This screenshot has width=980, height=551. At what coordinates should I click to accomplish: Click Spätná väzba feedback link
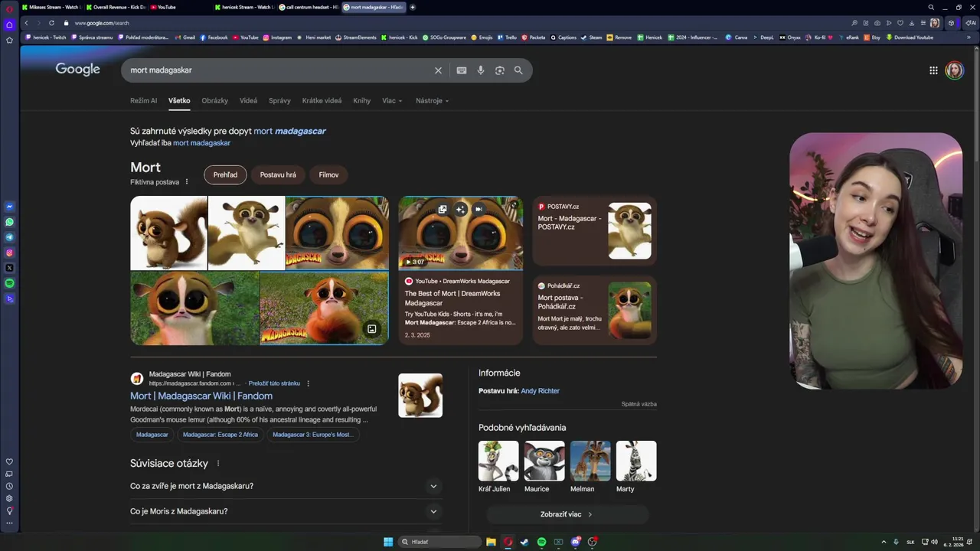click(x=639, y=404)
